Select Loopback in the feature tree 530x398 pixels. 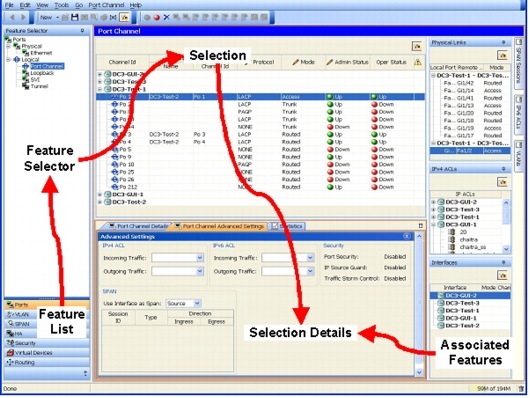tap(42, 73)
